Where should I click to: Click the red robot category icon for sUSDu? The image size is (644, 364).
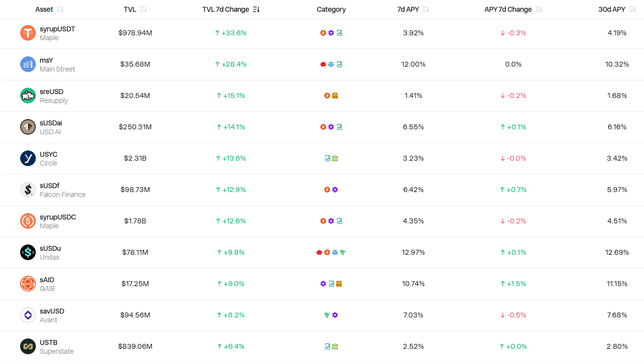pyautogui.click(x=319, y=252)
